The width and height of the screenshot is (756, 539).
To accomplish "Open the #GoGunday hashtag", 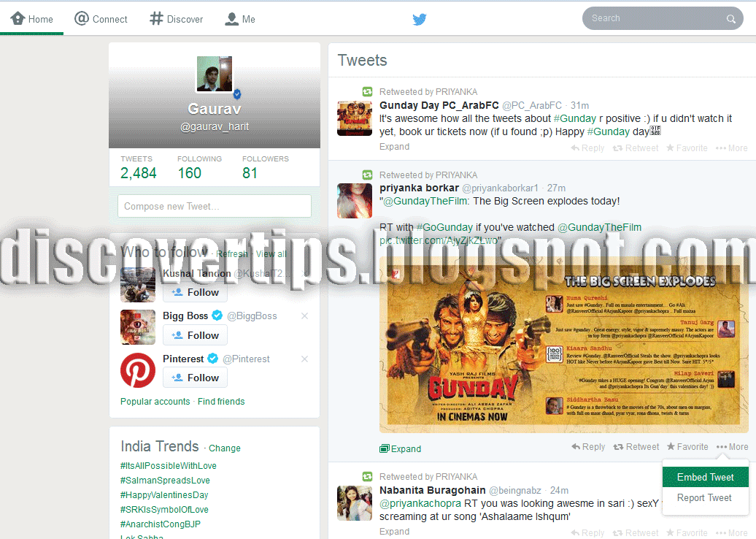I will pyautogui.click(x=444, y=227).
